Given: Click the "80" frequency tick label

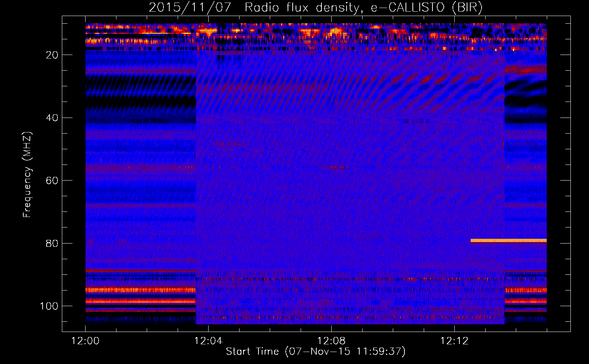Looking at the screenshot, I should [52, 244].
